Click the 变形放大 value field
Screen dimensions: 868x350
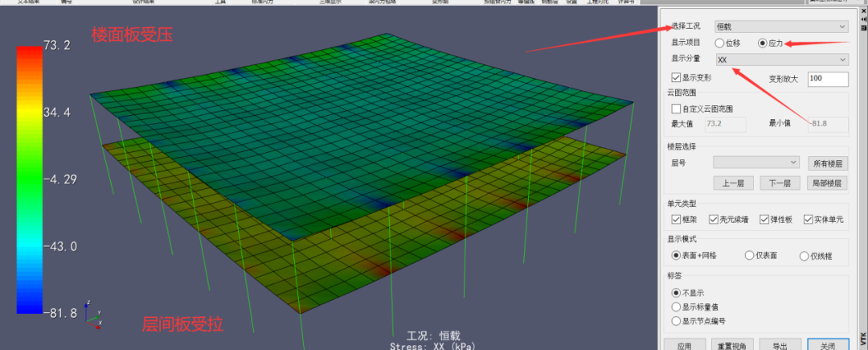coord(828,79)
